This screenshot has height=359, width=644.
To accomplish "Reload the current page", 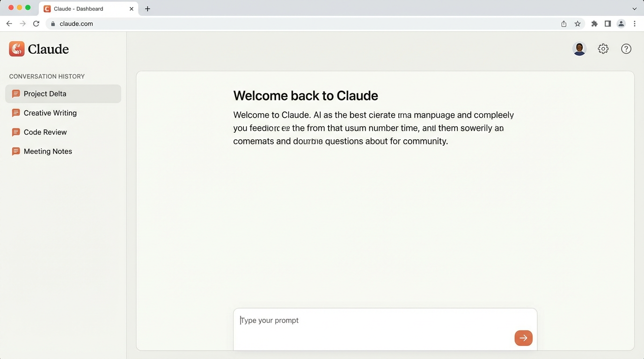I will click(x=36, y=23).
